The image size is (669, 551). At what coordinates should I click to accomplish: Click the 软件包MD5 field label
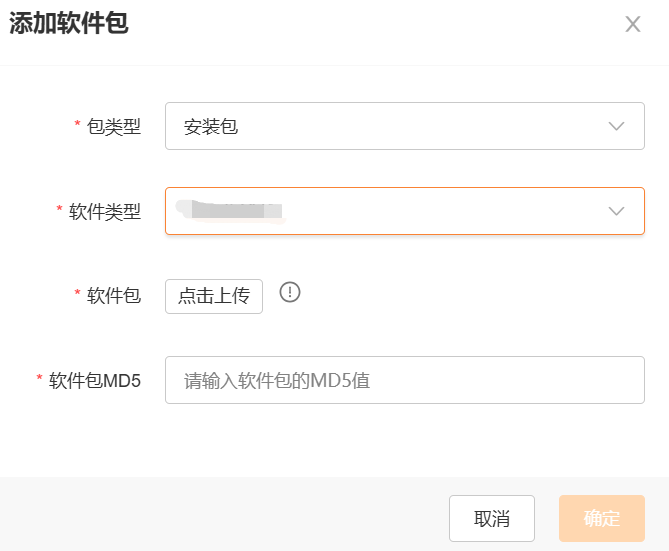coord(94,380)
